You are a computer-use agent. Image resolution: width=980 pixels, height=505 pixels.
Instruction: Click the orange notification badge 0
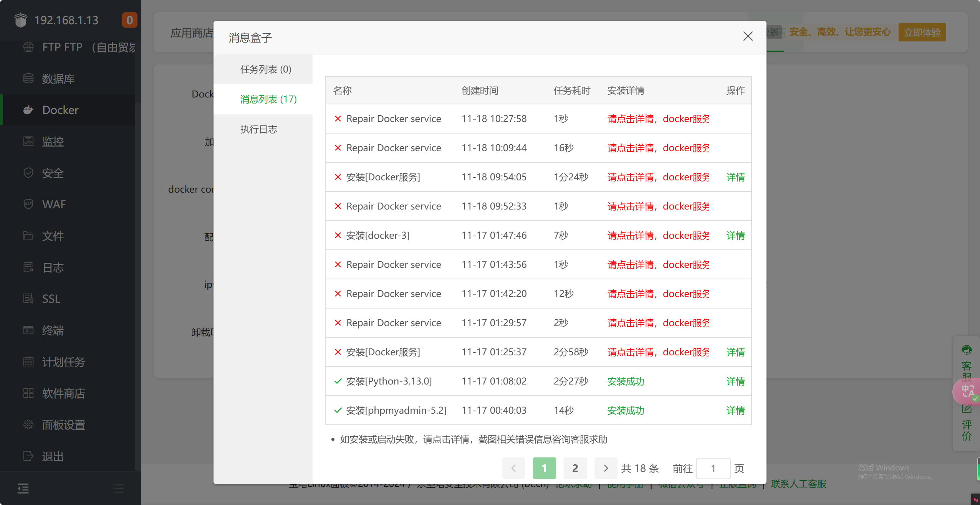[129, 20]
